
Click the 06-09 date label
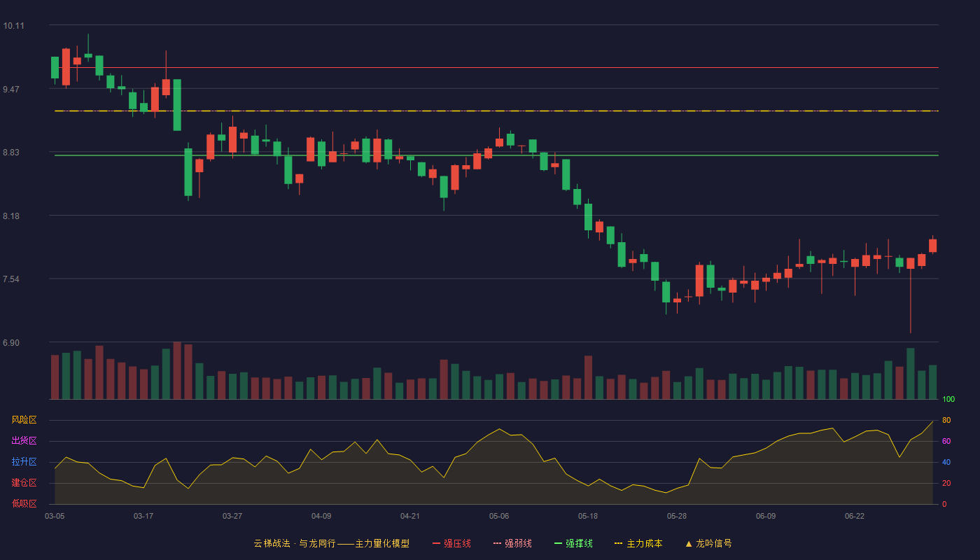coord(766,516)
